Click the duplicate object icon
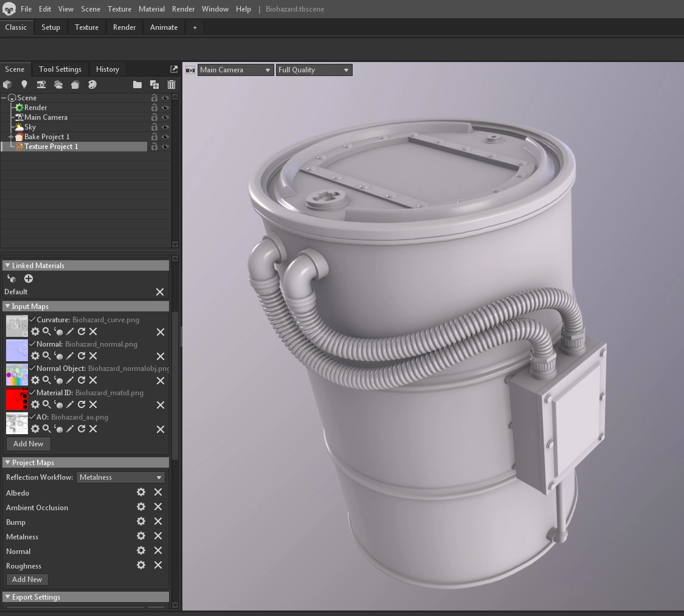The height and width of the screenshot is (616, 684). coord(154,85)
